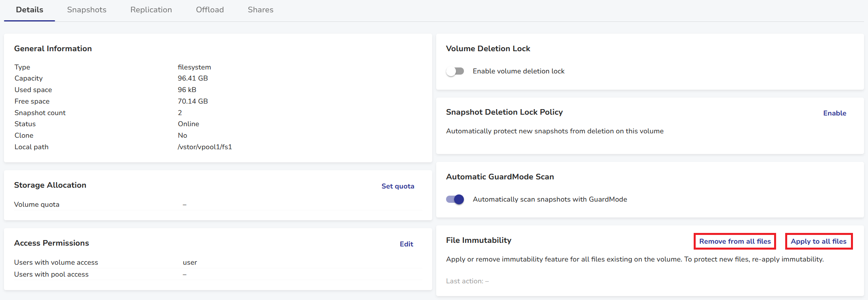Viewport: 868px width, 300px height.
Task: Edit the Access Permissions
Action: click(406, 244)
